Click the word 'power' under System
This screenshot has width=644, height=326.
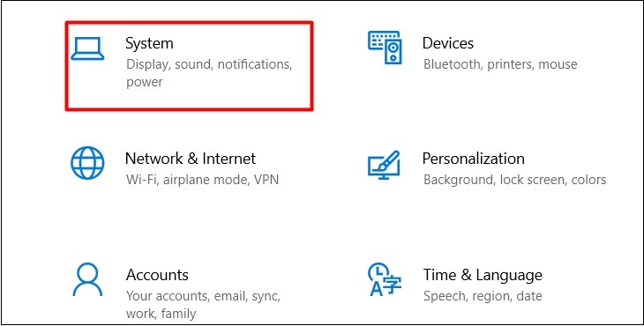pos(145,83)
